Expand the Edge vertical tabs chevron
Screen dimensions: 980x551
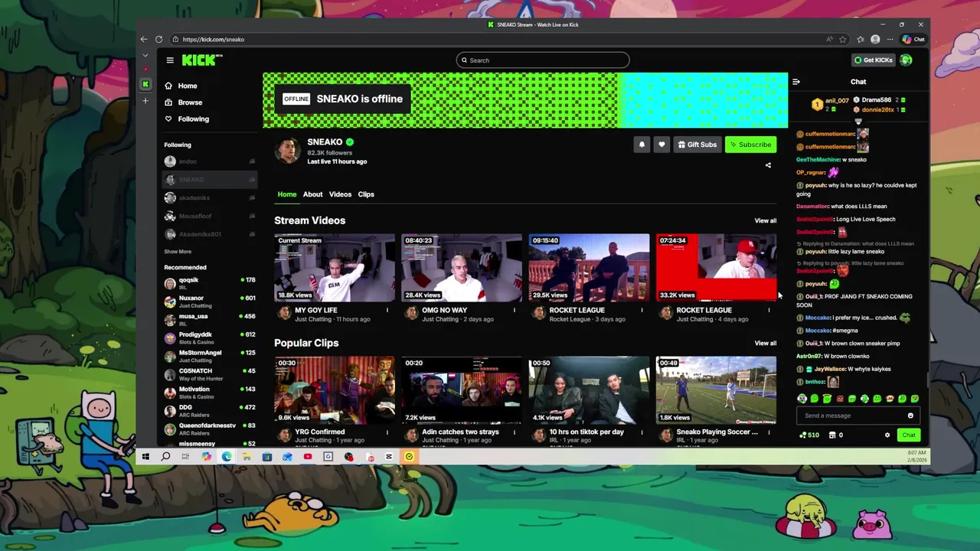[145, 55]
